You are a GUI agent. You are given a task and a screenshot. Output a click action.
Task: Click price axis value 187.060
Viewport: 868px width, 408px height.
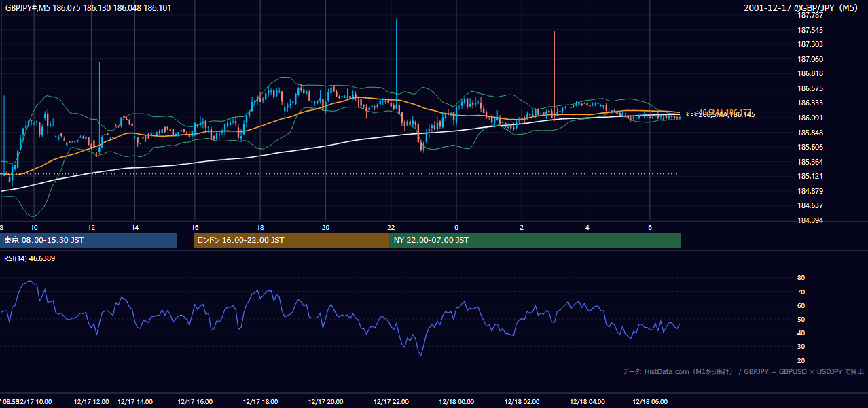(810, 59)
